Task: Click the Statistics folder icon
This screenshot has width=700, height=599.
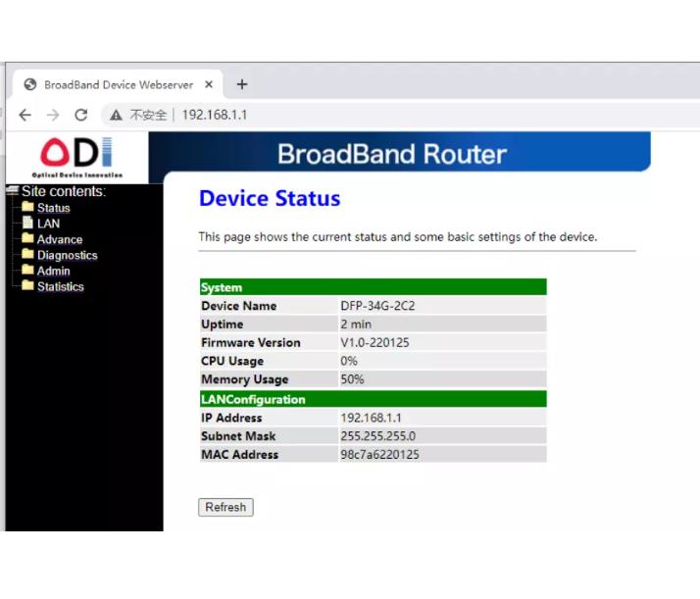Action: (x=27, y=285)
